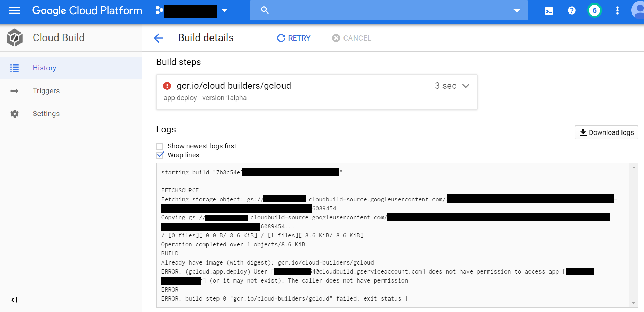Open Triggers in the sidebar
This screenshot has width=644, height=312.
tap(71, 91)
